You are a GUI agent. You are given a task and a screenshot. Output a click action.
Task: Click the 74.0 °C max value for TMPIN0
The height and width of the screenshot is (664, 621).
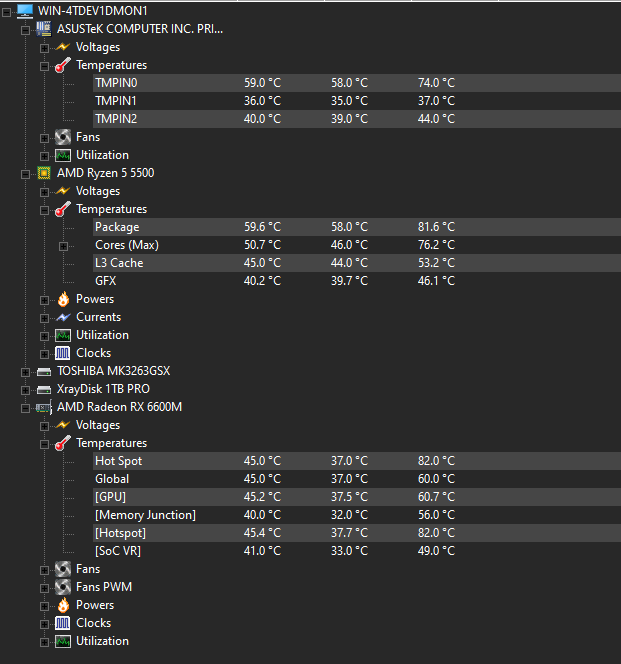point(436,83)
